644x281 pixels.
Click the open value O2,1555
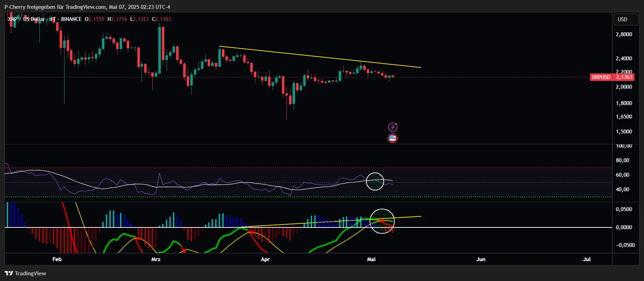click(94, 19)
